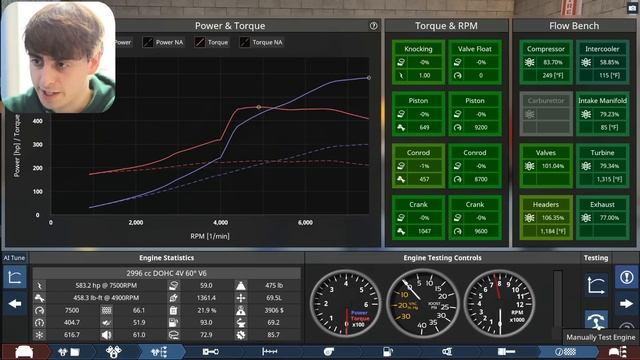Click the screenshot camera icon
Screen dimensions: 640x360
632,9
